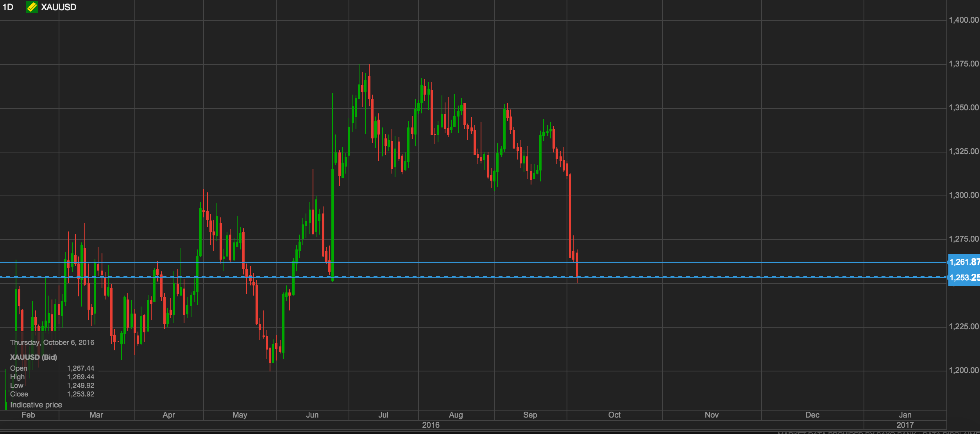Click the Dec month axis label
980x434 pixels.
coord(812,415)
